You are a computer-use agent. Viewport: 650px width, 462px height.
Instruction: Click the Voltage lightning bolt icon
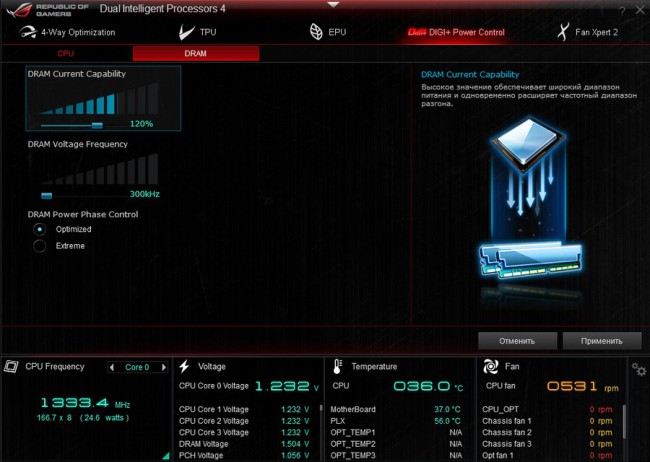point(186,367)
